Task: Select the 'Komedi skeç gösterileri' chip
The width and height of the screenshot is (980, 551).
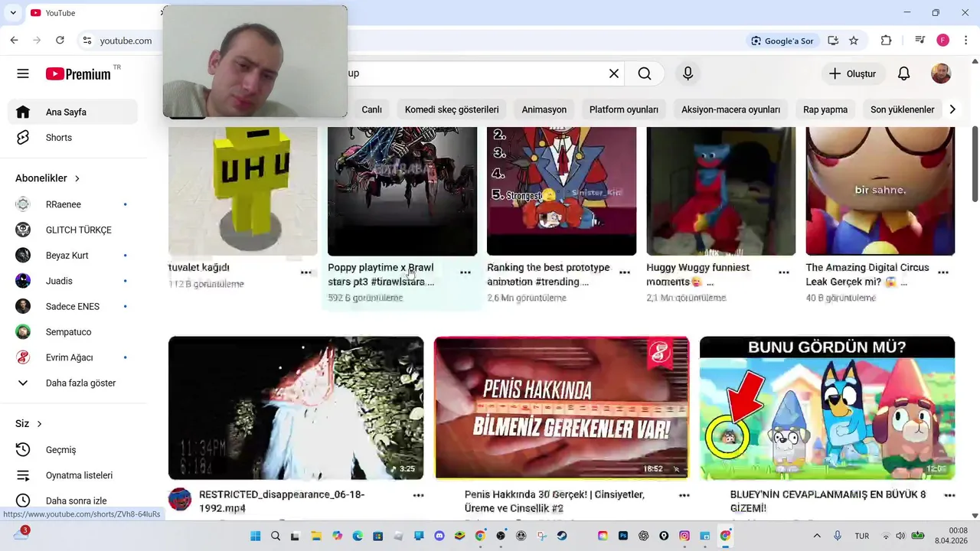Action: (452, 109)
